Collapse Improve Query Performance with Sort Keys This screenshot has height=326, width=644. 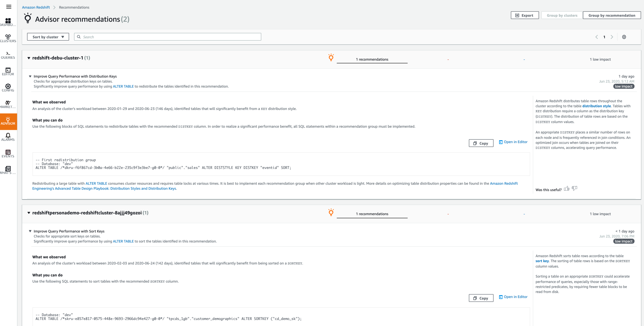click(30, 231)
